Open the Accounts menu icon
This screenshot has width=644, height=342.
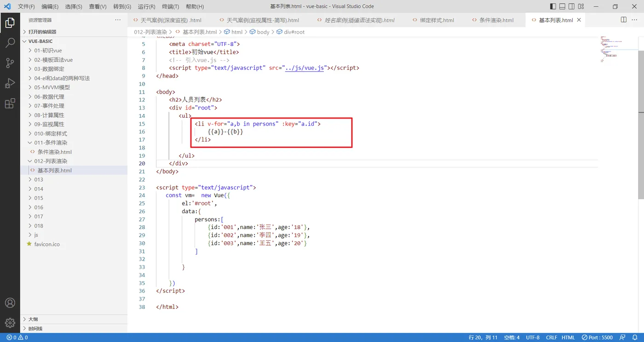[10, 303]
